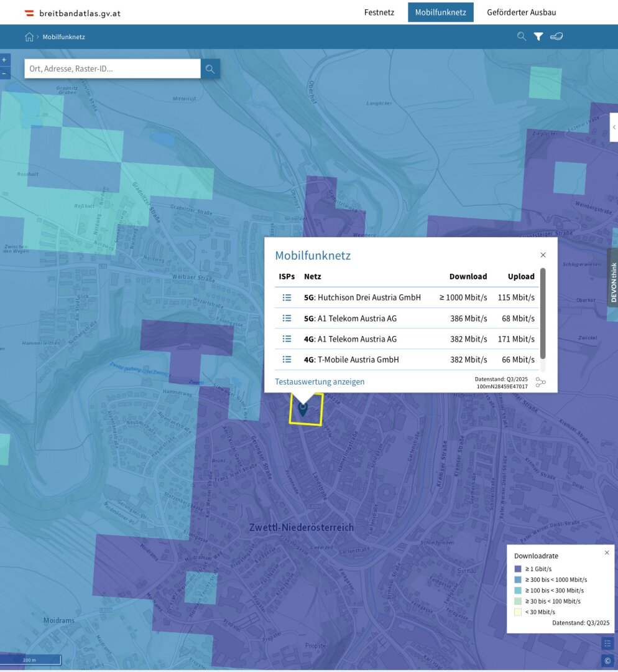Click the '115 Mbit/s' upload value

(516, 297)
